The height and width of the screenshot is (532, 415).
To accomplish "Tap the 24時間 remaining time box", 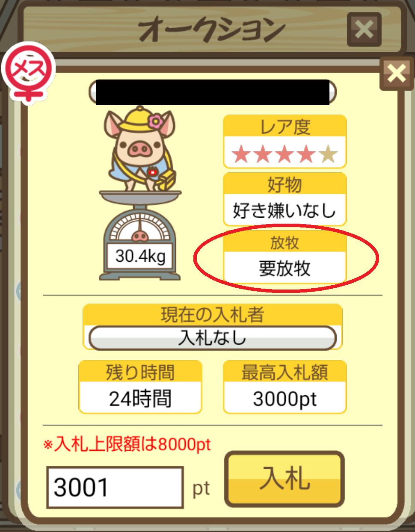I will 140,398.
